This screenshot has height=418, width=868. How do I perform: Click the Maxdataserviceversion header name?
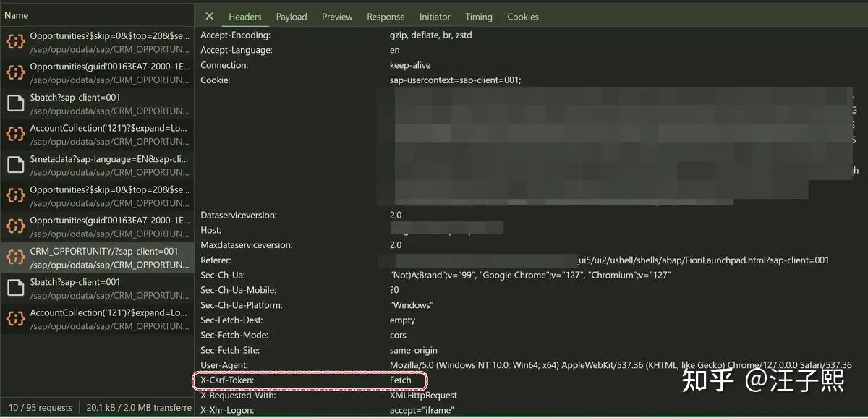click(247, 245)
